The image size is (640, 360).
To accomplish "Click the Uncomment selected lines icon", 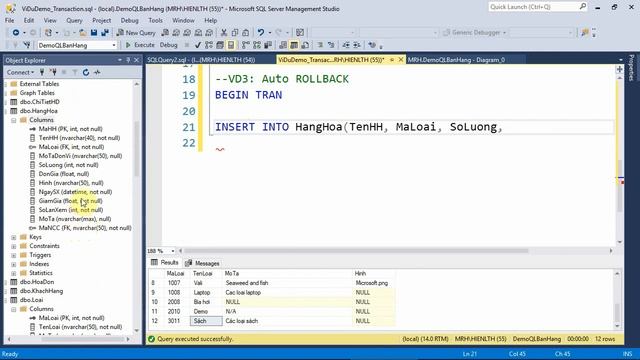I will point(331,45).
